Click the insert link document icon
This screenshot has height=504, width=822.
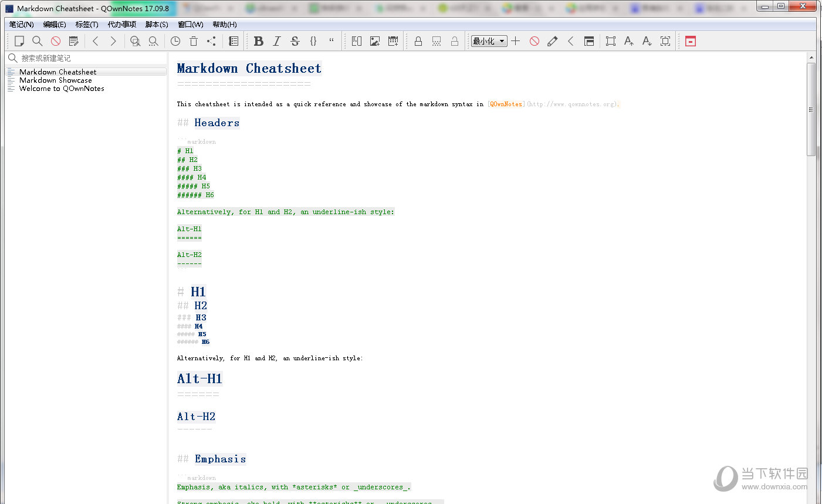click(357, 41)
